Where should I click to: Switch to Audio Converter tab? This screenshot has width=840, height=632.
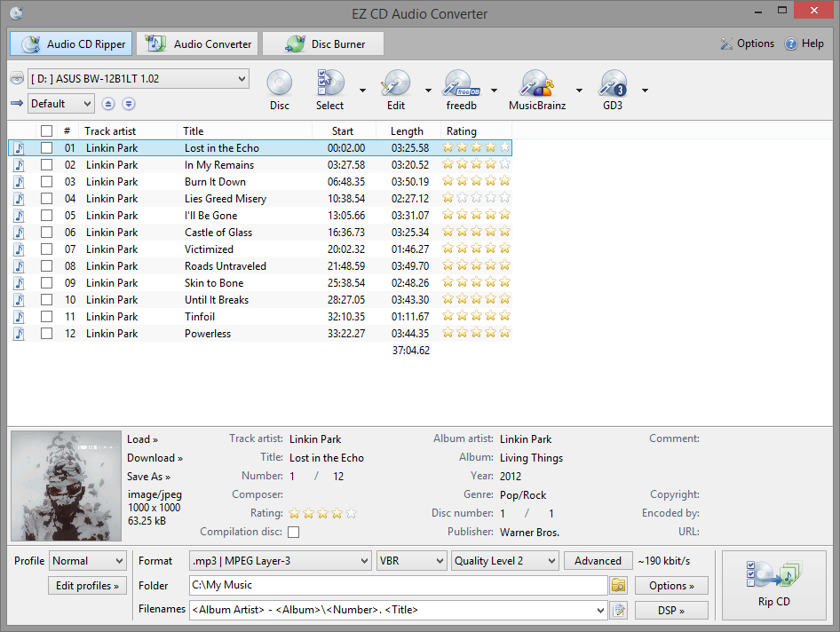click(197, 43)
